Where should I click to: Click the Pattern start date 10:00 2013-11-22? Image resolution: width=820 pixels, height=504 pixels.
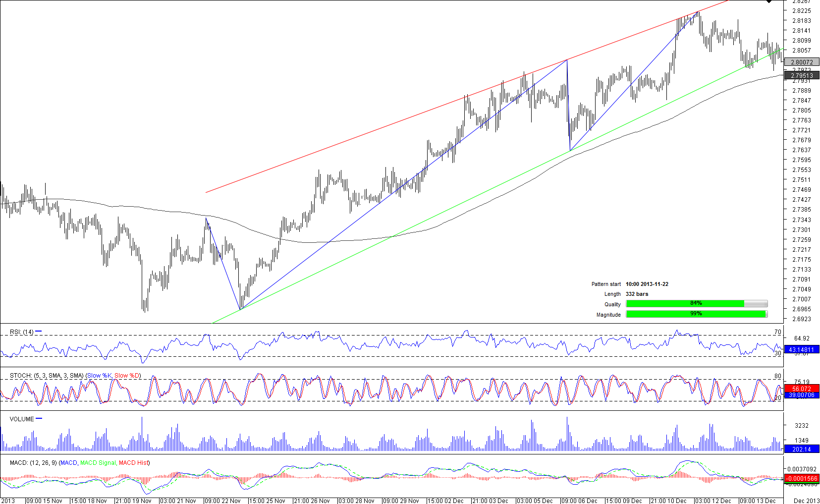pyautogui.click(x=647, y=284)
